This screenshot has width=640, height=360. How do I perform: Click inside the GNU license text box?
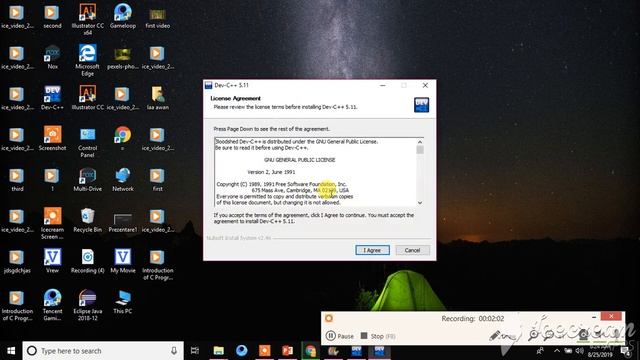(315, 172)
